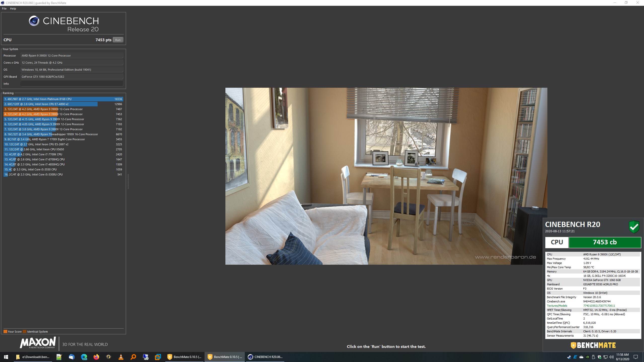Image resolution: width=644 pixels, height=362 pixels.
Task: Open Firefox from the taskbar
Action: click(x=96, y=357)
